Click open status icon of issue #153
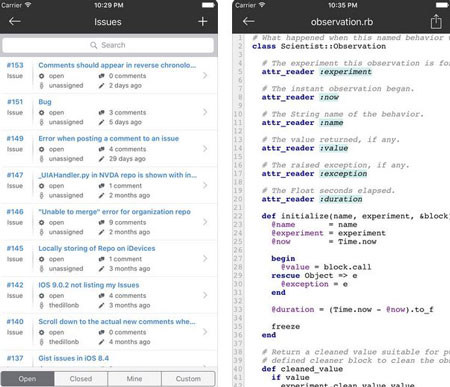Image resolution: width=450 pixels, height=387 pixels. coord(42,76)
